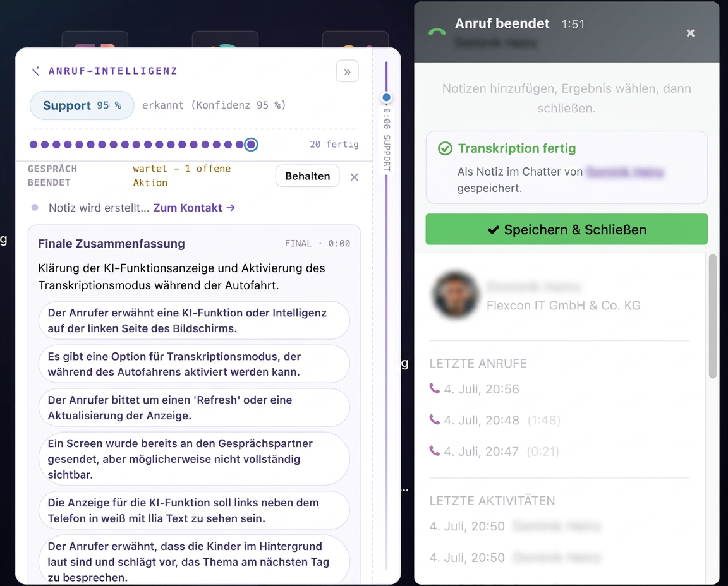Image resolution: width=728 pixels, height=586 pixels.
Task: Click the Behalten button
Action: coord(307,176)
